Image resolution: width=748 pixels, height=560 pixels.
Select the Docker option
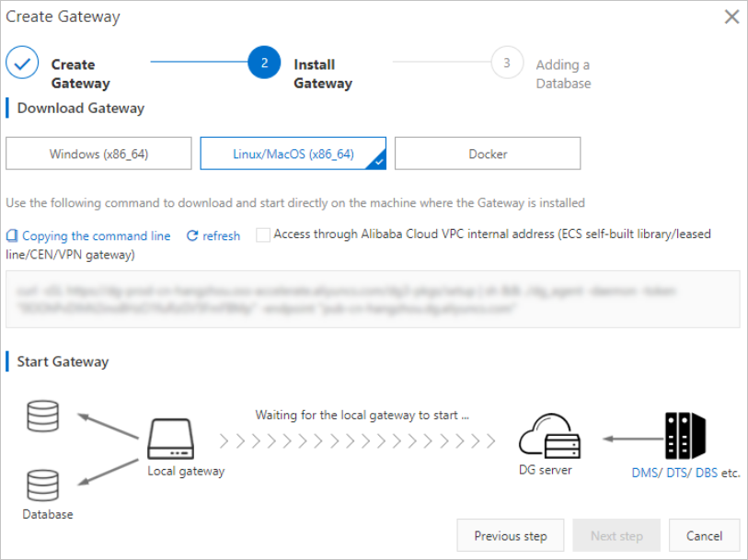coord(488,154)
